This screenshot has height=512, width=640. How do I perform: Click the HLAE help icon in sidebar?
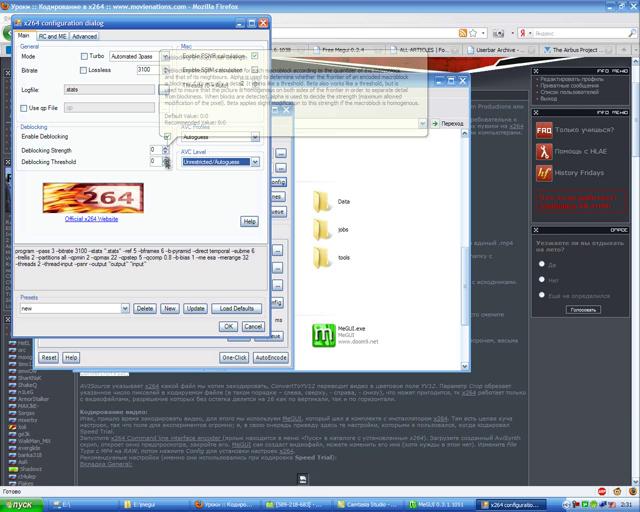pos(544,151)
